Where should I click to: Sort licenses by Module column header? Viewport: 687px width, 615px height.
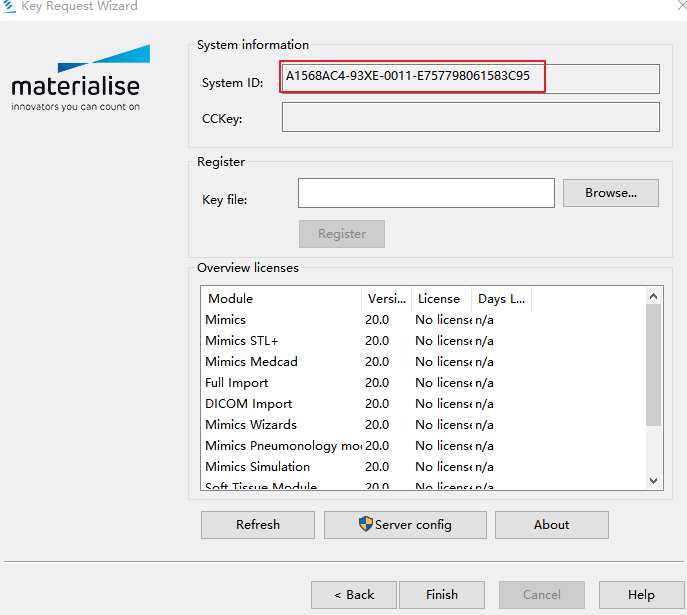(281, 299)
